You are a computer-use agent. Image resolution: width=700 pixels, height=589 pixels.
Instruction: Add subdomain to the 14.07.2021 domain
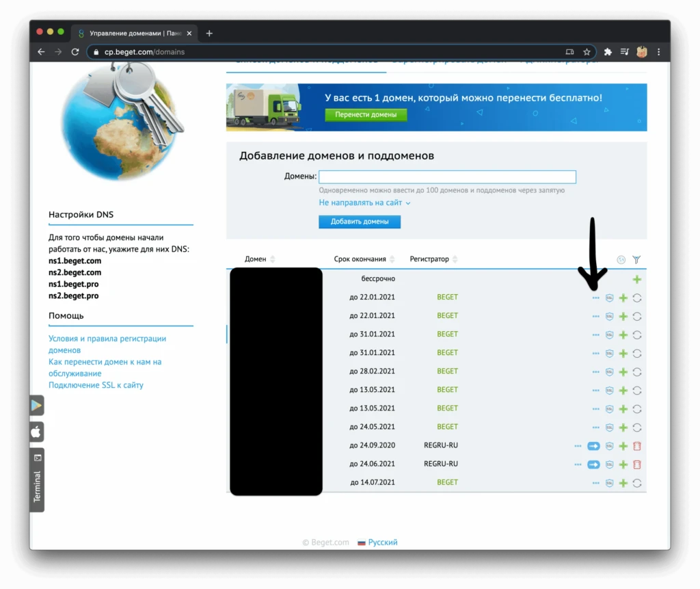[623, 483]
